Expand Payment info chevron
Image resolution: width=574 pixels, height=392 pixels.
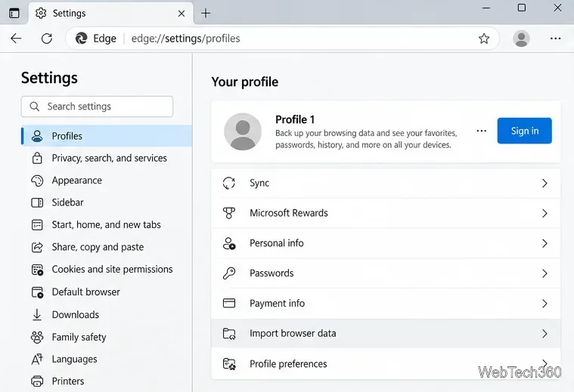pyautogui.click(x=545, y=303)
